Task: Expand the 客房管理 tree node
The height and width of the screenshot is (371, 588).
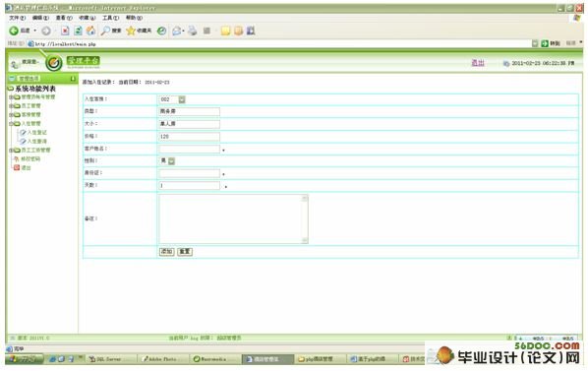Action: click(11, 115)
